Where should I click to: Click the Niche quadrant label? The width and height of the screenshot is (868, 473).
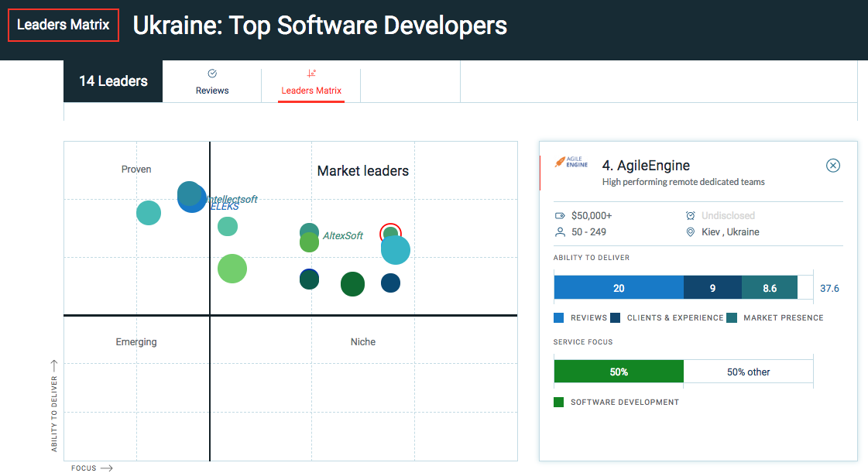[x=362, y=342]
